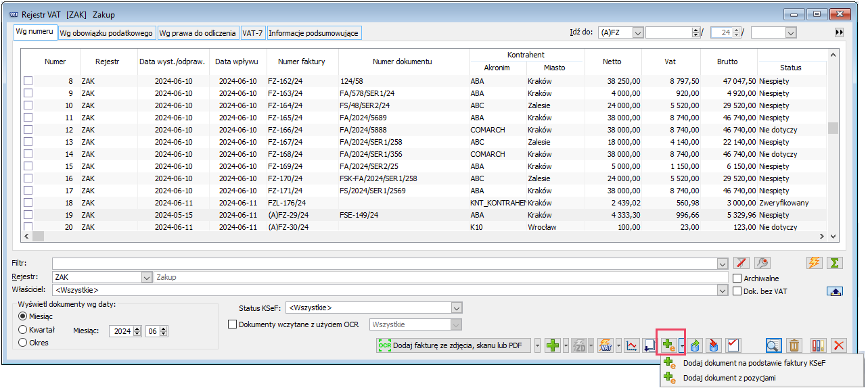
Task: Open the Informacje podsumowujące tab
Action: [x=313, y=32]
